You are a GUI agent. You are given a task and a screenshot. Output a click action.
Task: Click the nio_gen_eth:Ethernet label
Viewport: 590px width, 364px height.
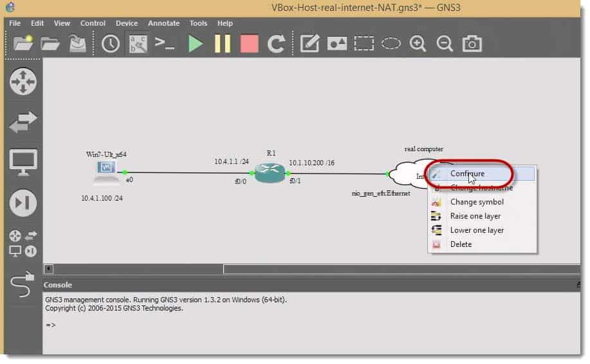coord(381,194)
